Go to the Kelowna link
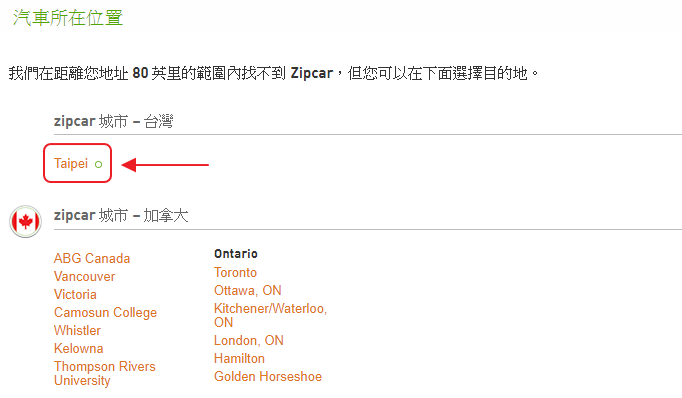This screenshot has height=398, width=682. [x=79, y=348]
